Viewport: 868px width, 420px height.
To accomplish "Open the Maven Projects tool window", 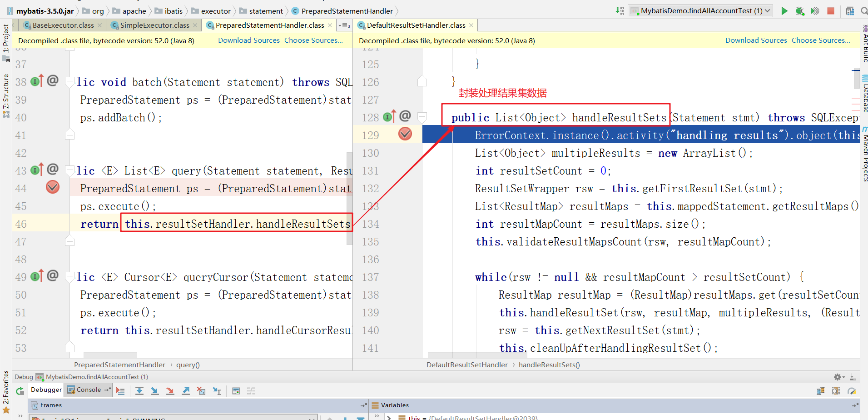I will 864,155.
